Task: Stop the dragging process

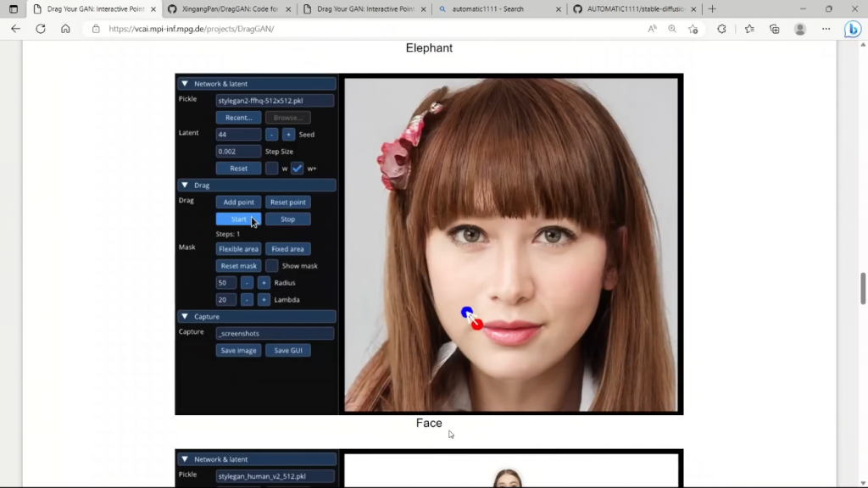Action: tap(288, 219)
